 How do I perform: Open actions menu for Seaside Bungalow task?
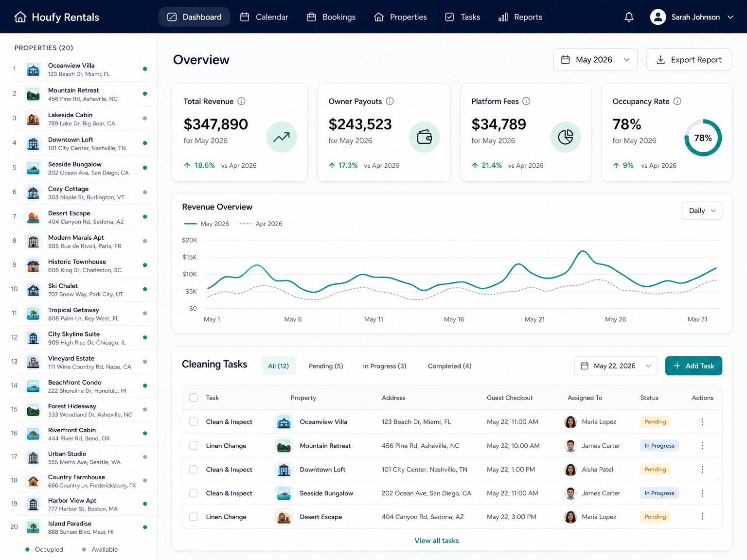pyautogui.click(x=702, y=493)
